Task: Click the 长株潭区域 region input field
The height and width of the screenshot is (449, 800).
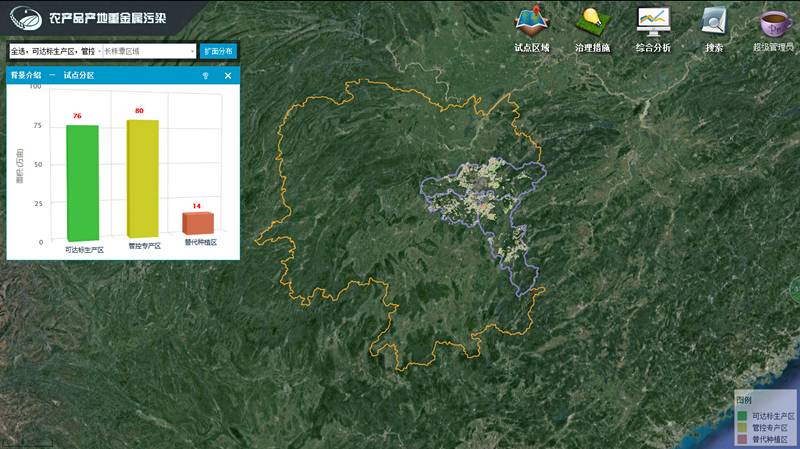Action: tap(143, 50)
